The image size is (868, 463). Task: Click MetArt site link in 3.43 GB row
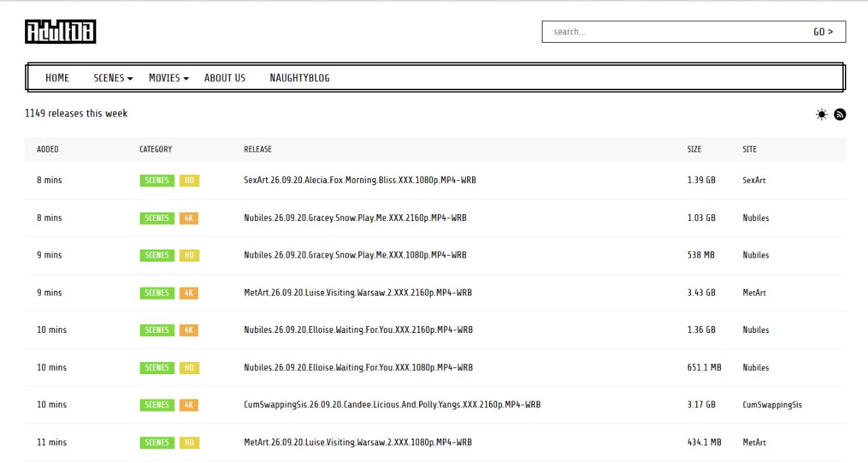(x=754, y=293)
